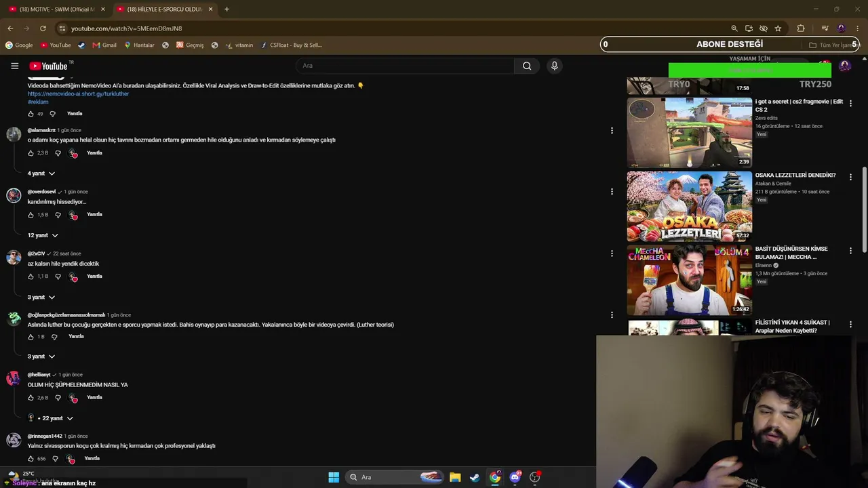Open site information icon in address bar
Screen dimensions: 868x488
(62, 28)
